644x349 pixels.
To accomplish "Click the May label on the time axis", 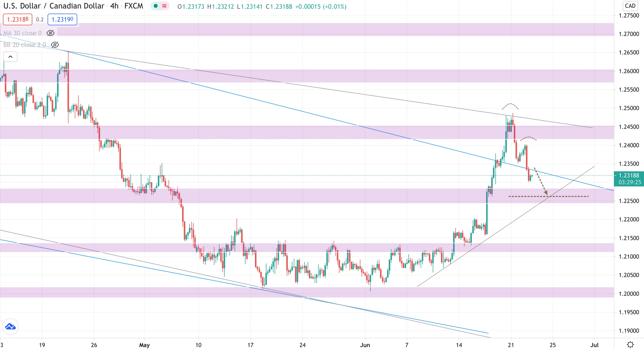I will pyautogui.click(x=144, y=345).
